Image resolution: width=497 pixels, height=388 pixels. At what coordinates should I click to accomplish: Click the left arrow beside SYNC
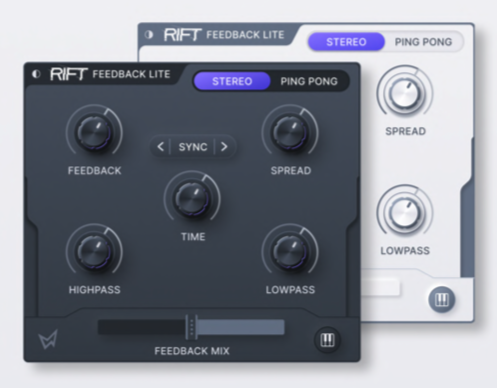(x=161, y=147)
